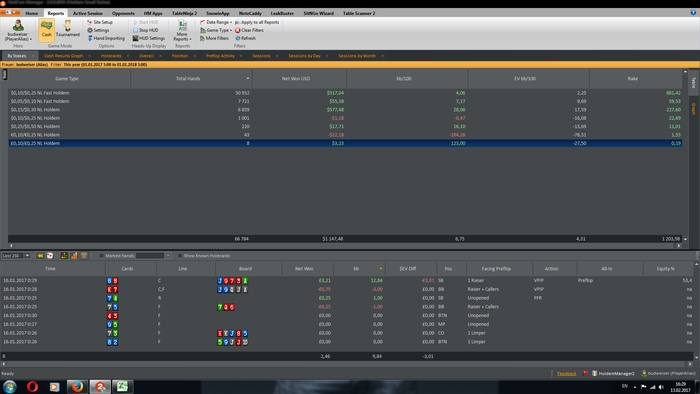Switch to the Active Session tab

pyautogui.click(x=88, y=13)
